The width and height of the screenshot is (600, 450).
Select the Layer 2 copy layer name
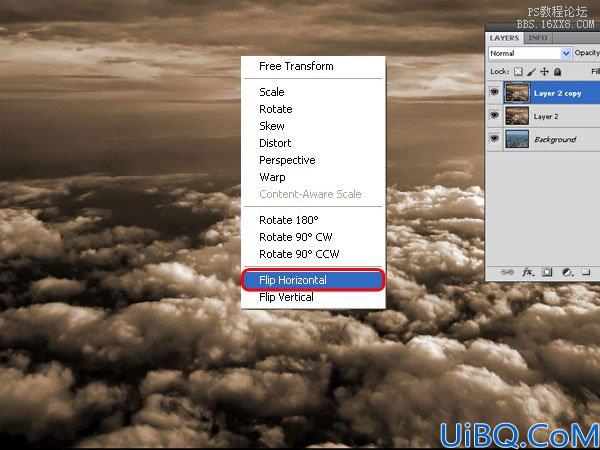558,93
